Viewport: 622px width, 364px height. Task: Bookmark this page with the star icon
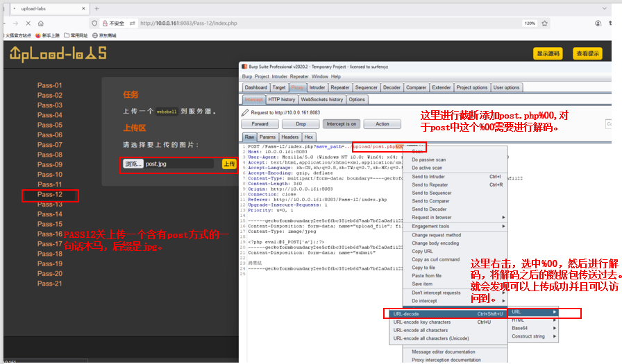click(x=545, y=24)
